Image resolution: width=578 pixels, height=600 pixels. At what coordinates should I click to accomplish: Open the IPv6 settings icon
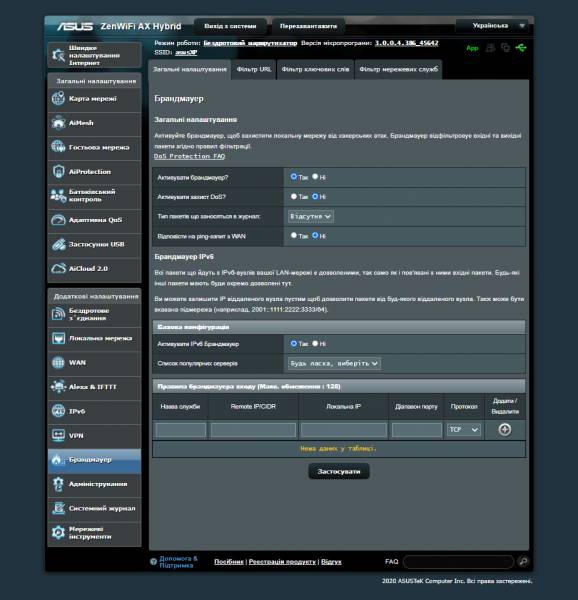[x=58, y=411]
